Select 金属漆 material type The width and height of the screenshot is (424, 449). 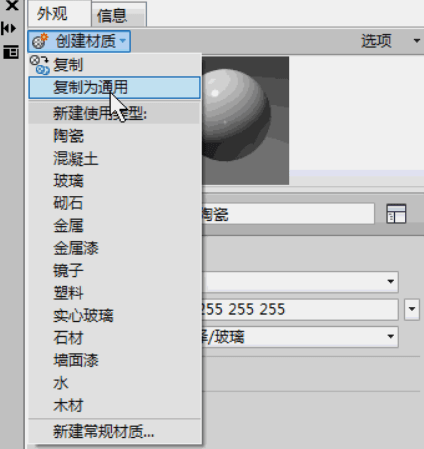[x=76, y=248]
